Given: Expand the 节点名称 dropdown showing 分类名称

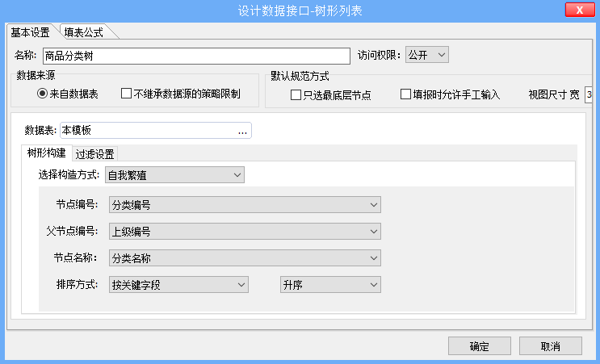Looking at the screenshot, I should (245, 258).
